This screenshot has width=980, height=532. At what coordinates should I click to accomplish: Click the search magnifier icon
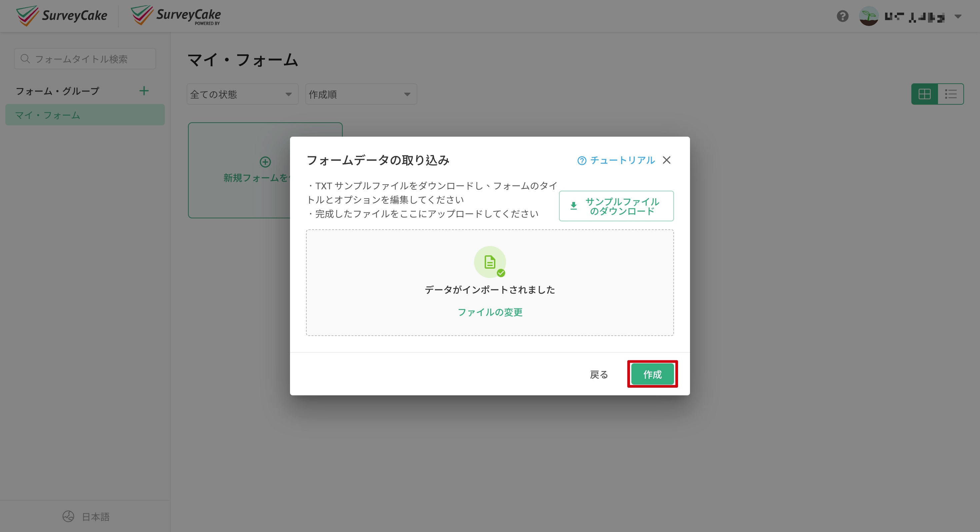point(25,59)
